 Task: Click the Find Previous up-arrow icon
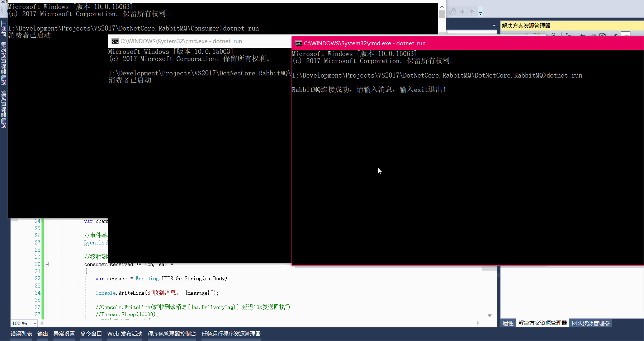click(x=472, y=11)
